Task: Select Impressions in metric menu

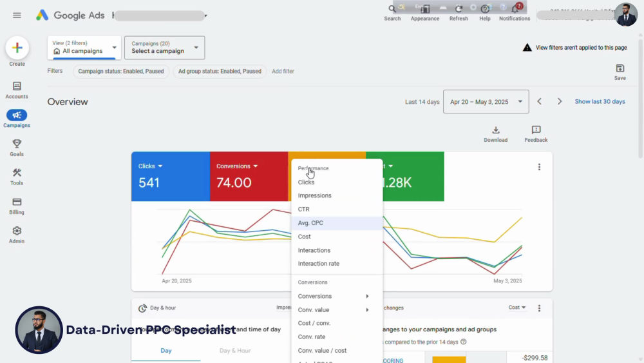Action: click(337, 195)
